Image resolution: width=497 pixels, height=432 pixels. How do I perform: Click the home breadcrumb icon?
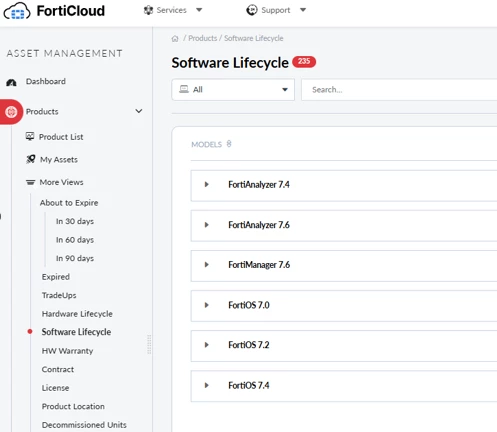[175, 39]
